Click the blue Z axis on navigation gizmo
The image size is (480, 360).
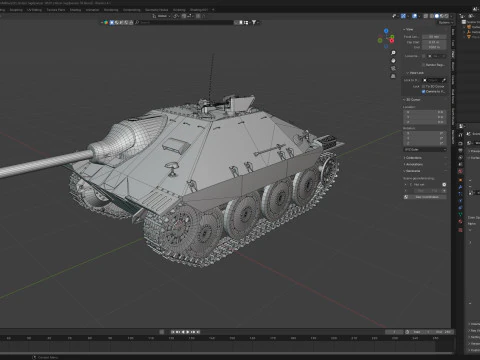386,31
